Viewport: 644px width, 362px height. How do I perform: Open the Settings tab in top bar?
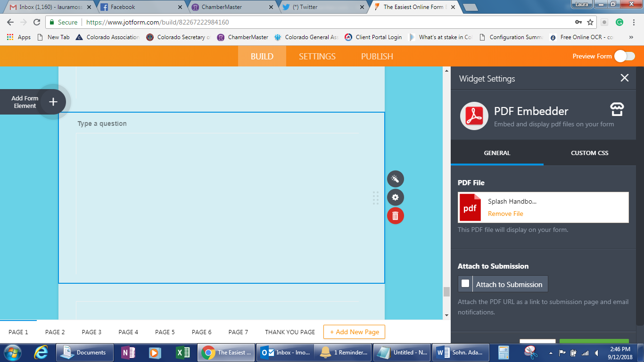coord(317,56)
